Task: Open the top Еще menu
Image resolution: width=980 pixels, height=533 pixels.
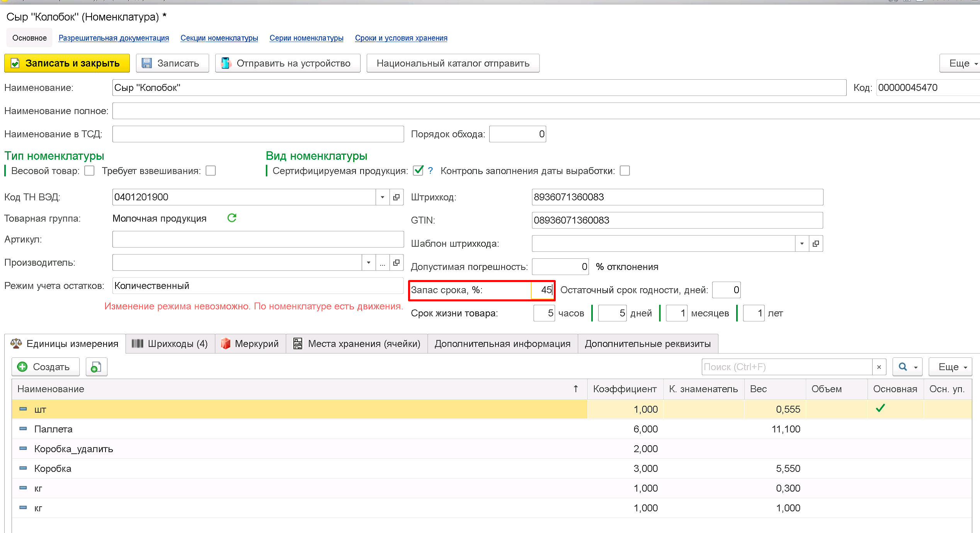Action: pyautogui.click(x=960, y=63)
